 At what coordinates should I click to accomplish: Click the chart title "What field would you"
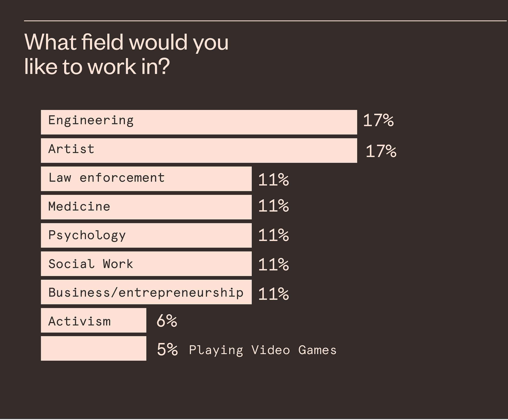click(126, 43)
